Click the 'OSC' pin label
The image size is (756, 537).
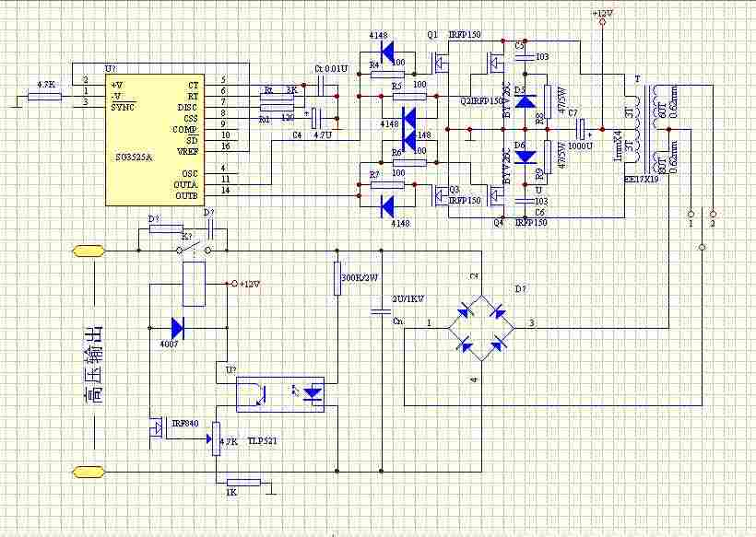(190, 173)
